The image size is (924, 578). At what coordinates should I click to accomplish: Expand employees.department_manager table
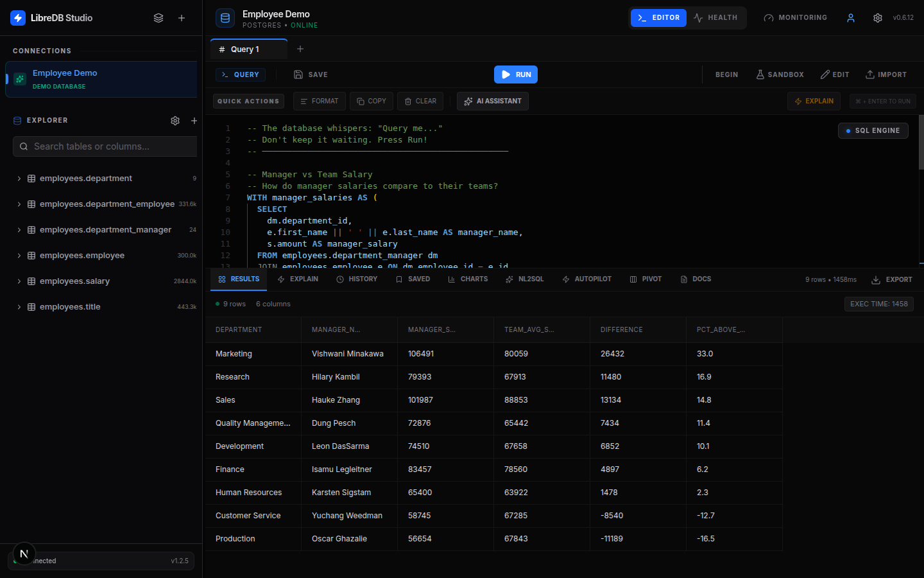pyautogui.click(x=19, y=230)
